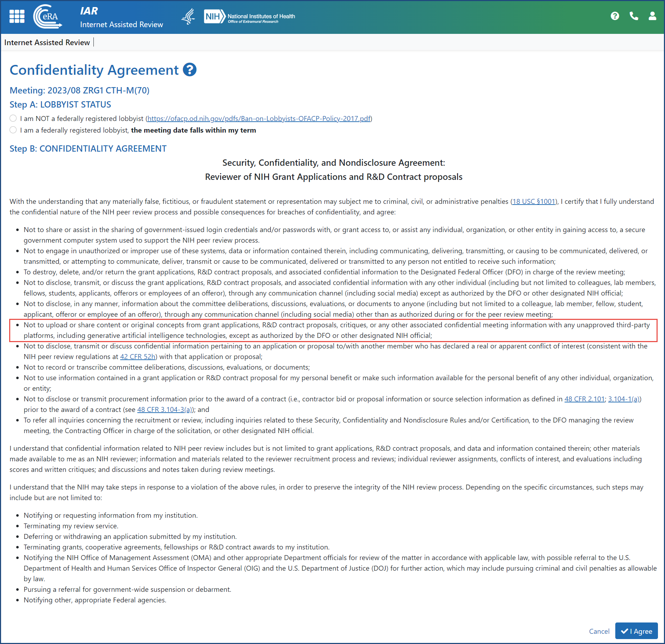
Task: Open the Ban-on-Lobbyists policy PDF link
Action: coord(259,119)
